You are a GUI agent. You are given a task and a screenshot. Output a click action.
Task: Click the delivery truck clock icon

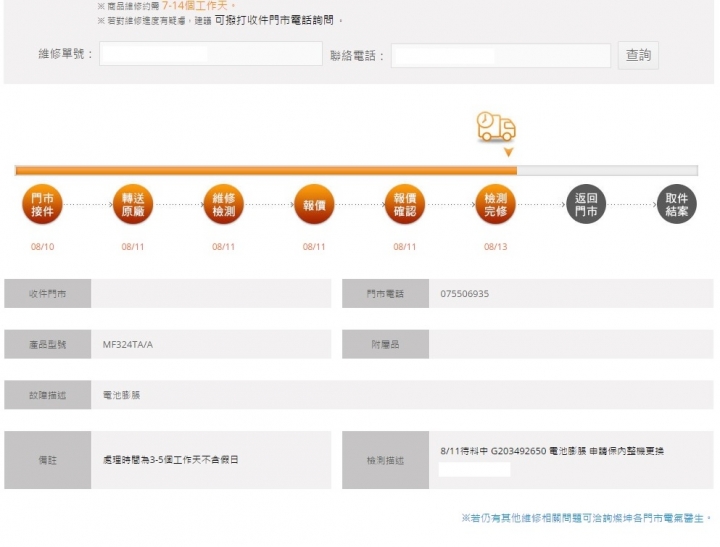coord(496,126)
